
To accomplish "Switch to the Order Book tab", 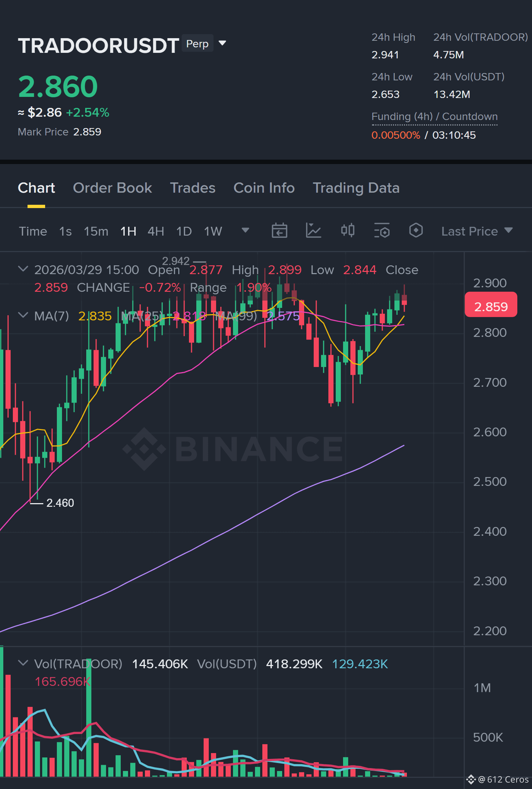I will [112, 188].
